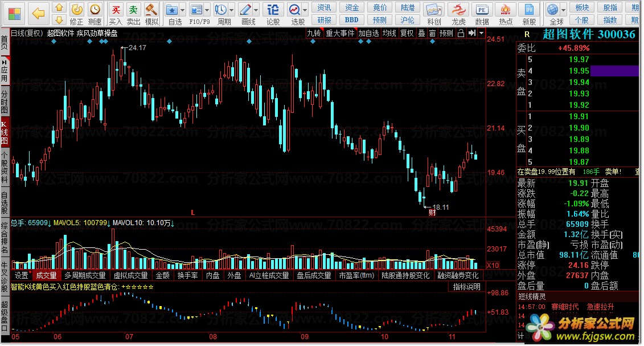Screen dimensions: 644x346
Task: Switch to 多周期成交量 tab
Action: (x=85, y=275)
